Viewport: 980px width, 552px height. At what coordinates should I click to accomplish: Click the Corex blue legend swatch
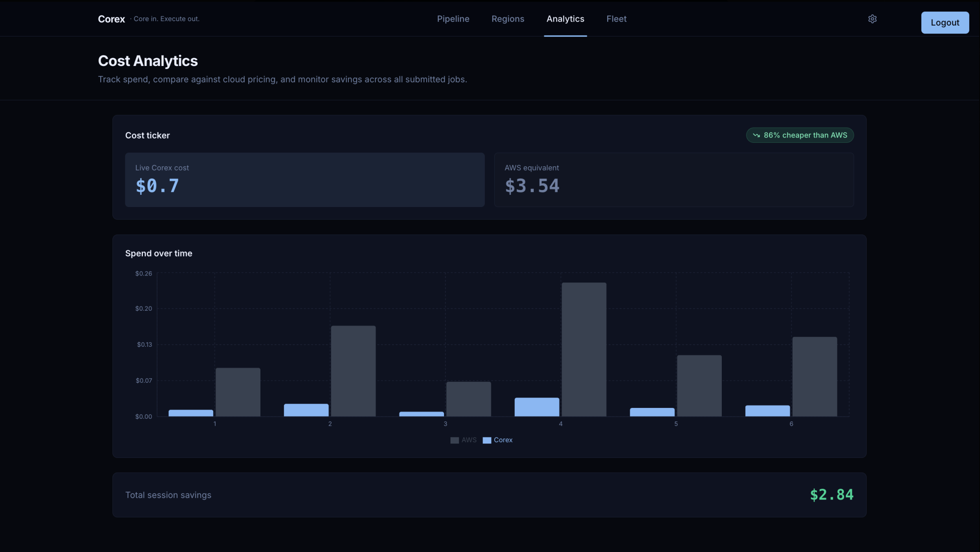coord(487,440)
